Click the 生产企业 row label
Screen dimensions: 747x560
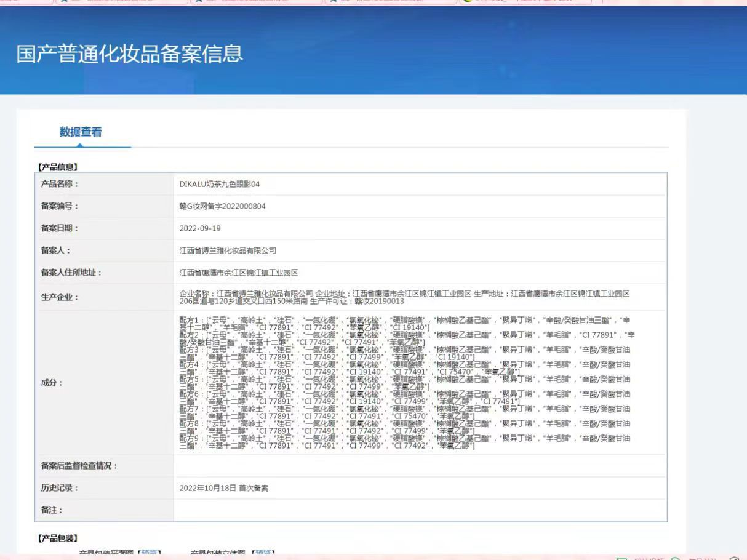pos(60,297)
